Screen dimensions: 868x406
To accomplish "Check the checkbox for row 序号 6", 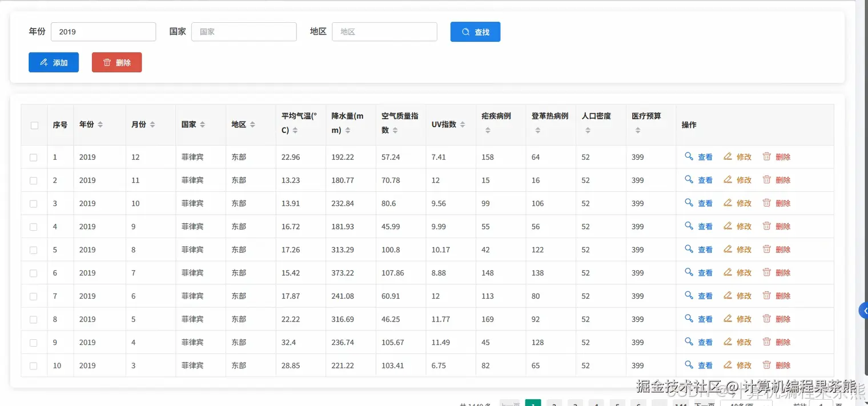I will tap(34, 273).
